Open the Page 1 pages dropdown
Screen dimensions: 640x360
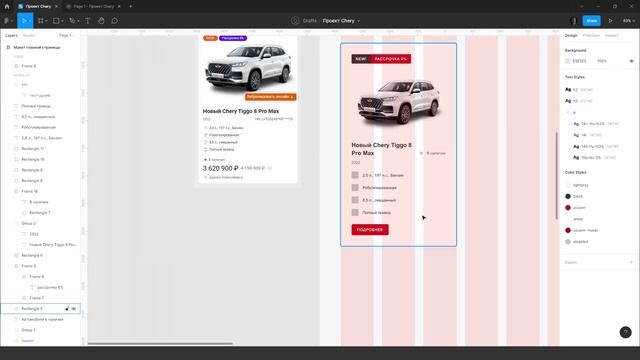(67, 36)
